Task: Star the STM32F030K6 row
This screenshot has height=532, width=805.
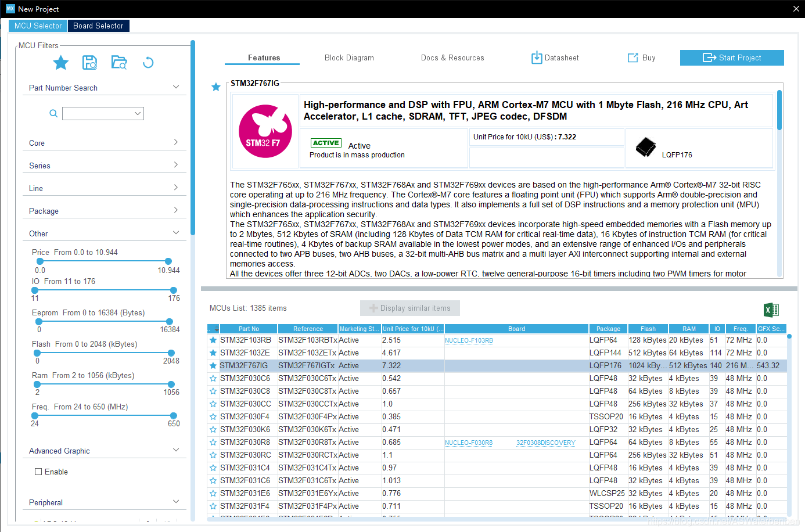Action: pos(213,430)
